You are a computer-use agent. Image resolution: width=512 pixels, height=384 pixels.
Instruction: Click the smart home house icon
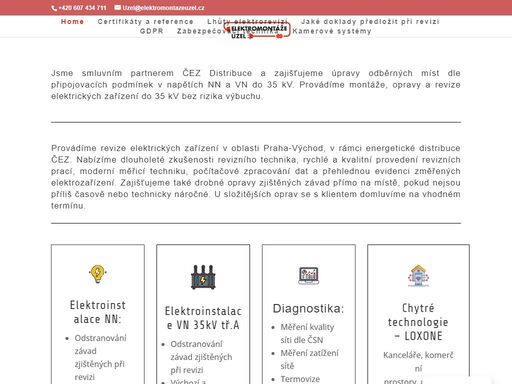(418, 276)
